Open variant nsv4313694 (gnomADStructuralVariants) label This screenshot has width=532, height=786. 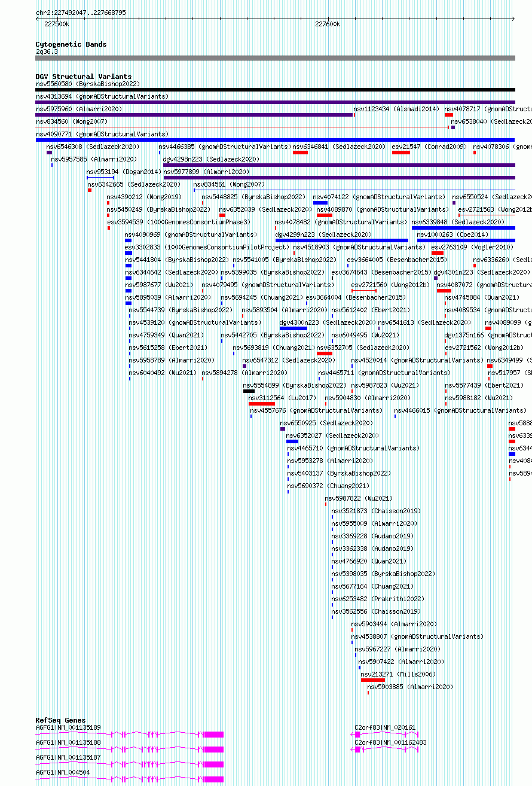coord(102,96)
